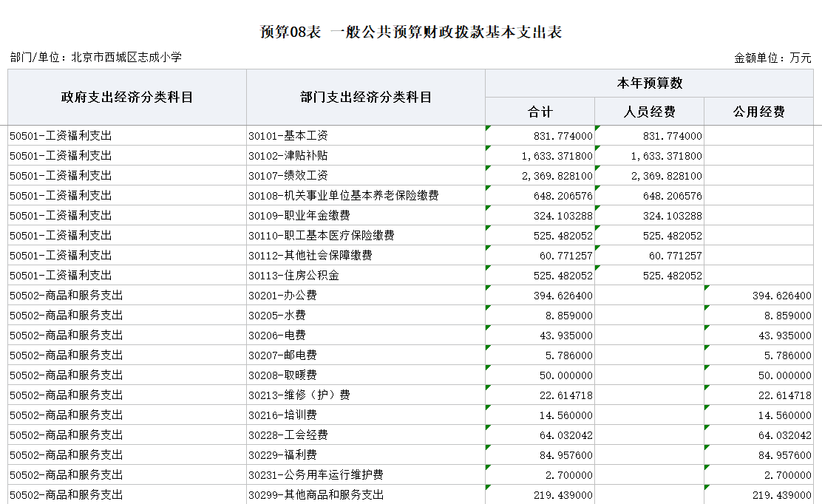822x504 pixels.
Task: Click 公用经费 value 64.032042
Action: pos(759,435)
